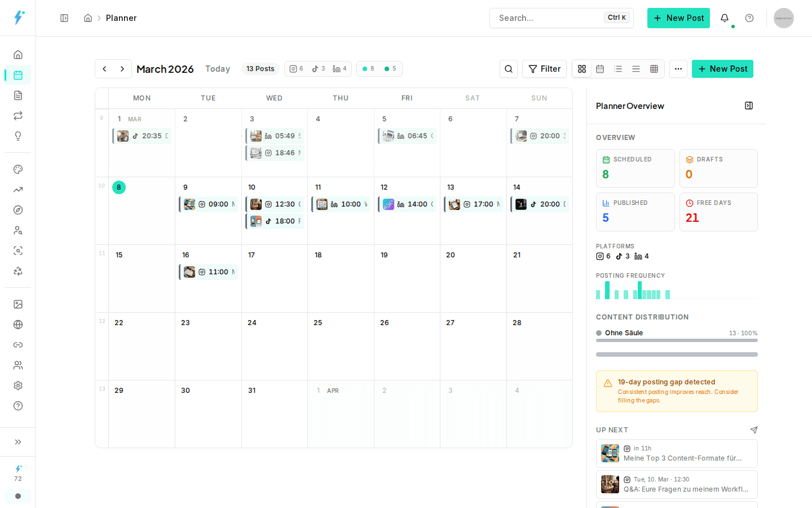This screenshot has width=812, height=508.
Task: Open the link-in-bio chain icon in sidebar
Action: [x=17, y=344]
